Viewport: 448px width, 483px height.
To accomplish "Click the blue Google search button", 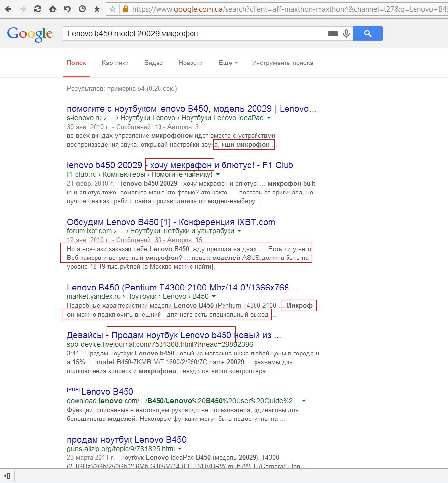I will coord(368,33).
